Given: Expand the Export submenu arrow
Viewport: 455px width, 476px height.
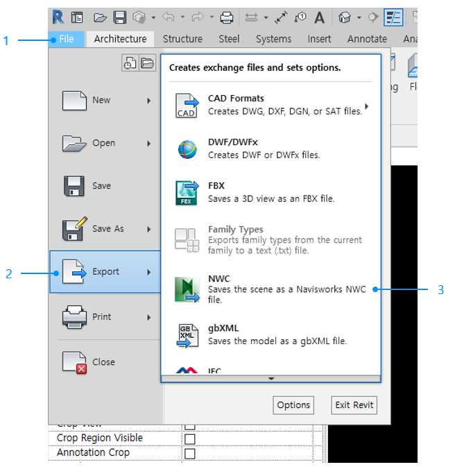Looking at the screenshot, I should [x=148, y=272].
